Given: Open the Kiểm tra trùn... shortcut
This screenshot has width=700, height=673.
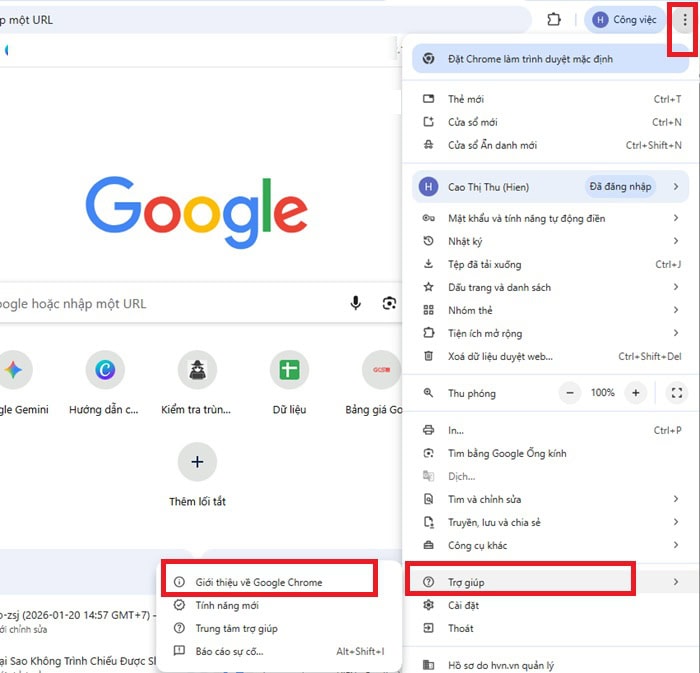Looking at the screenshot, I should [x=197, y=384].
